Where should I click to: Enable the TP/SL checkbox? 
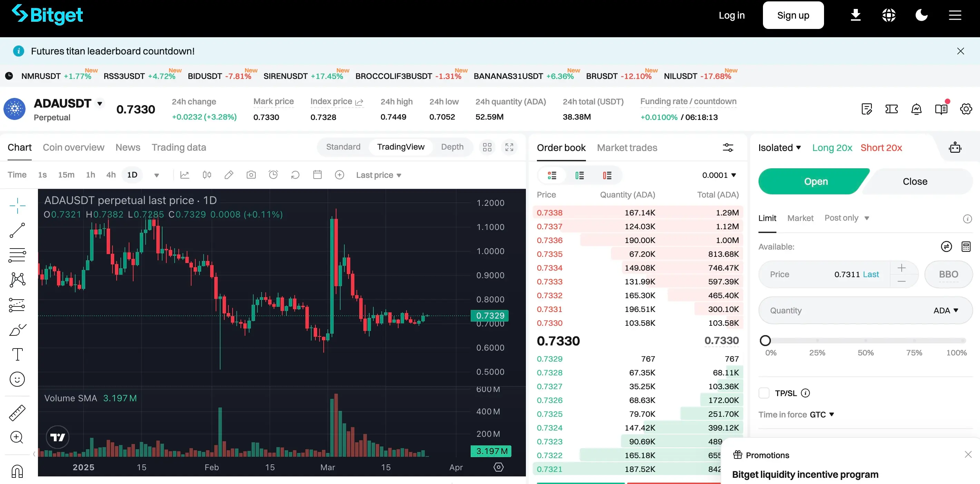click(764, 393)
